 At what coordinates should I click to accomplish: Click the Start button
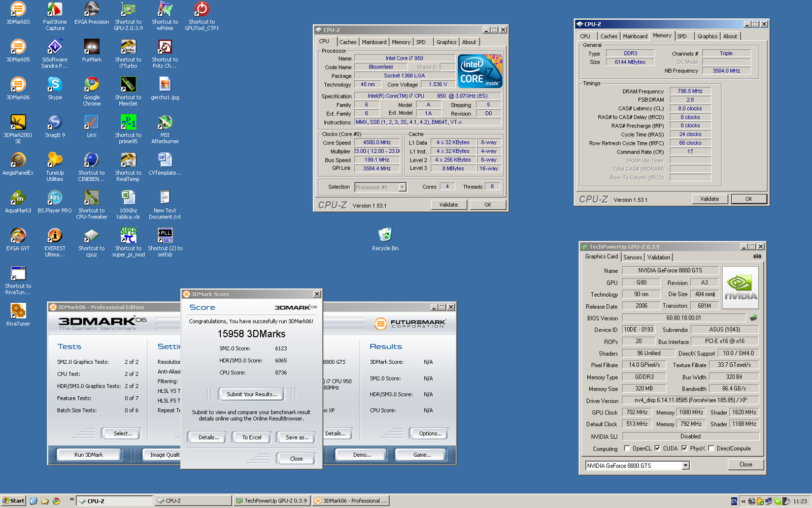pyautogui.click(x=13, y=501)
